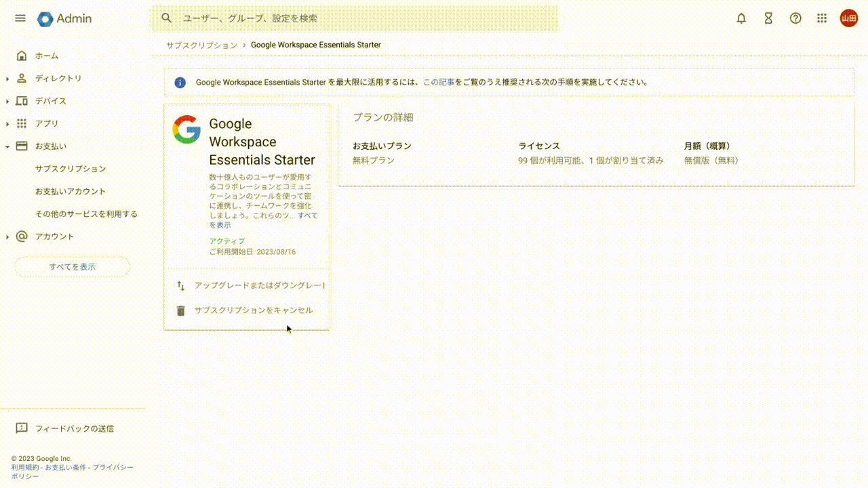
Task: Go to ホーム in sidebar
Action: [47, 56]
